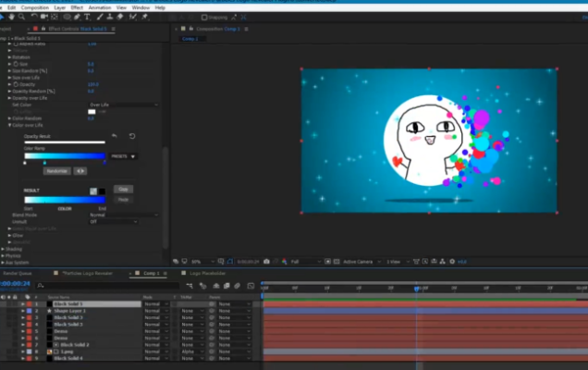The width and height of the screenshot is (588, 370).
Task: Click the flip arrows button beside Randomize
Action: (x=80, y=171)
